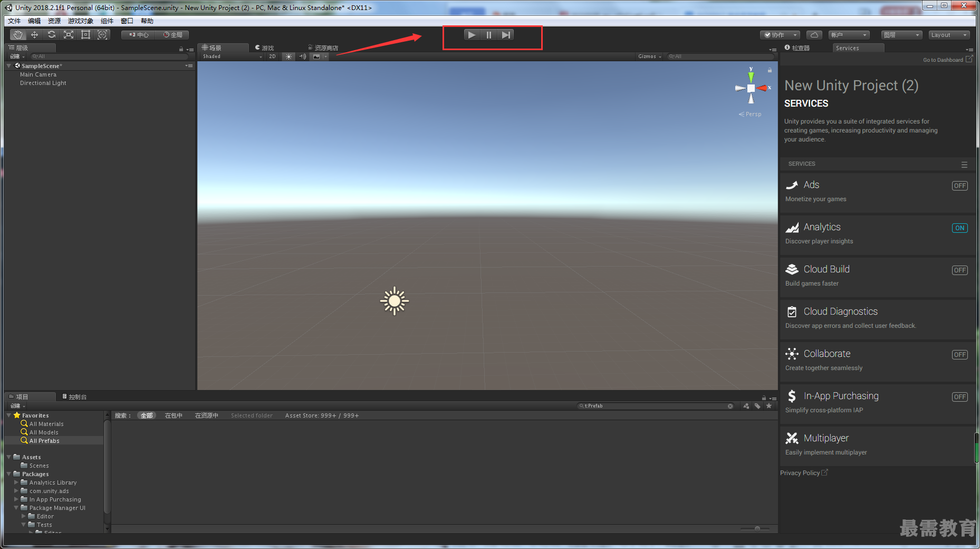Open scene effects dropdown arrow

pyautogui.click(x=325, y=56)
